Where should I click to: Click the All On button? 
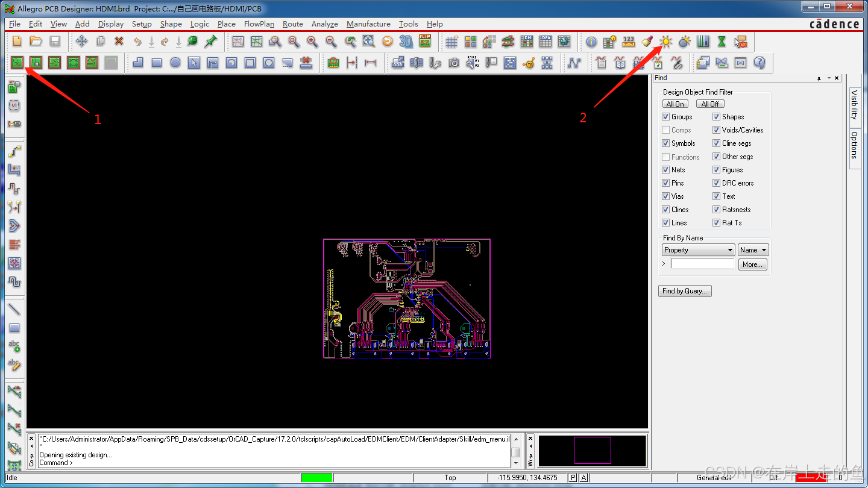tap(675, 104)
